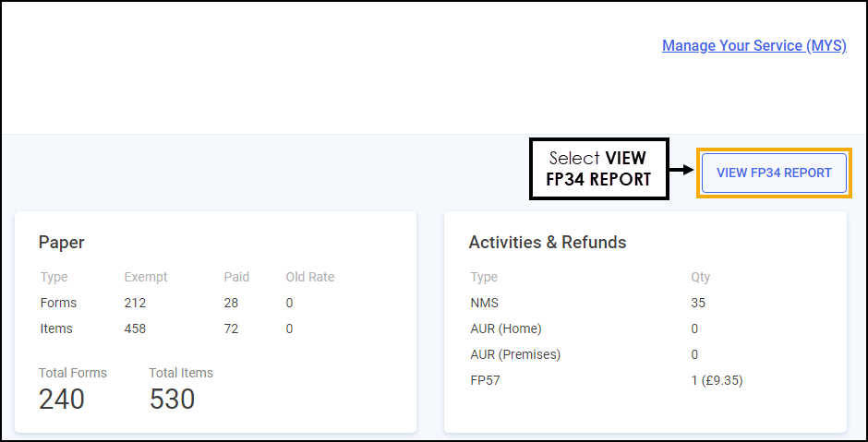Click the NMS quantity value 35

coord(698,303)
